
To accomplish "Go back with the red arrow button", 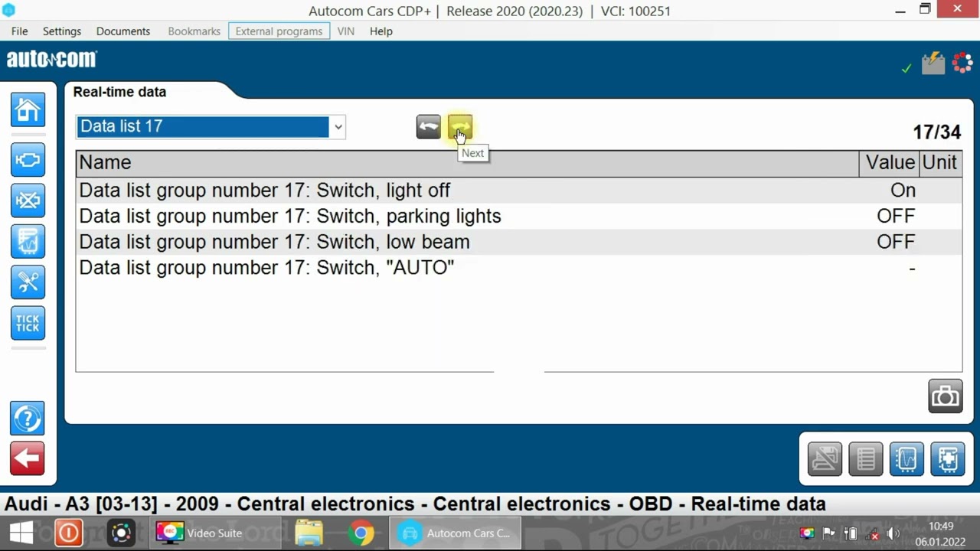I will (28, 458).
